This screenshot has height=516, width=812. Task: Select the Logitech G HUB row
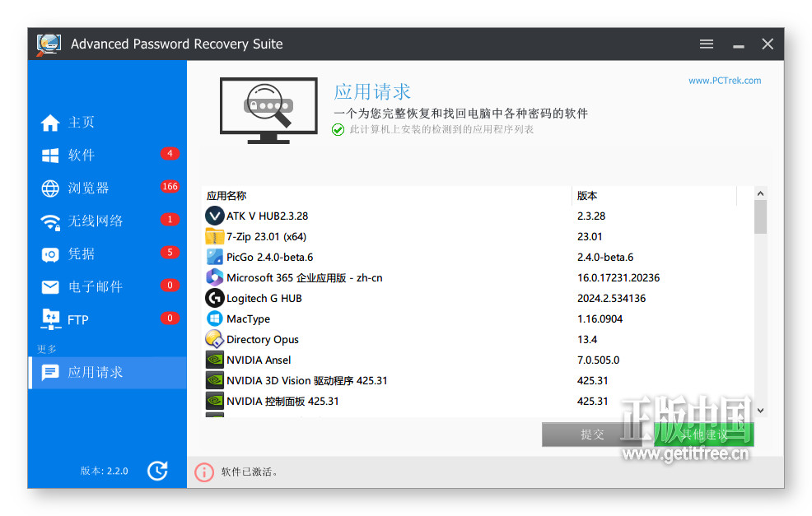(478, 298)
